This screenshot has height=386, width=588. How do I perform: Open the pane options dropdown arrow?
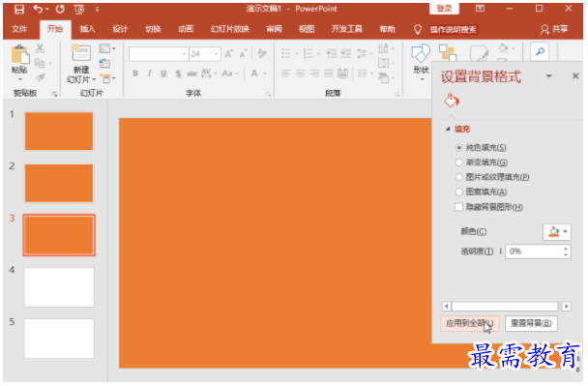pos(549,76)
